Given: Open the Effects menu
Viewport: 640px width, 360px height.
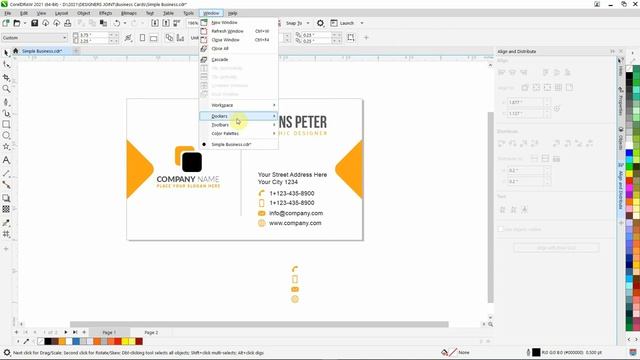Looking at the screenshot, I should (x=105, y=13).
